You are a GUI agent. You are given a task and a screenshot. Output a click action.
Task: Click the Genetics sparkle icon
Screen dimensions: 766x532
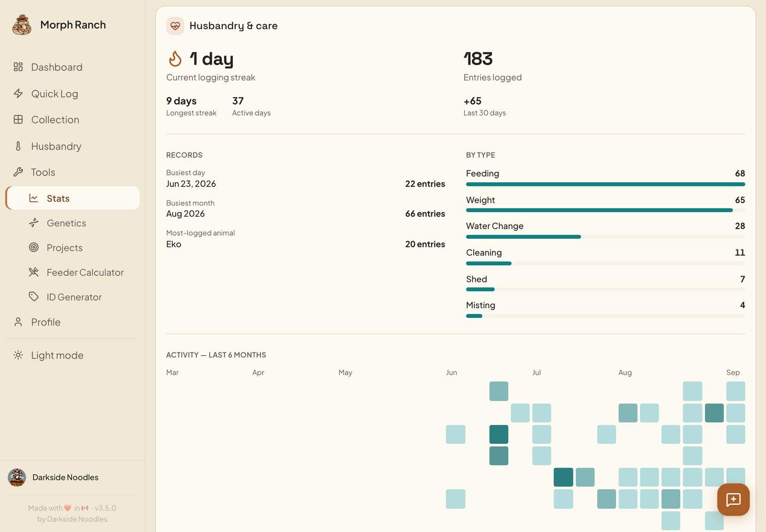point(34,223)
